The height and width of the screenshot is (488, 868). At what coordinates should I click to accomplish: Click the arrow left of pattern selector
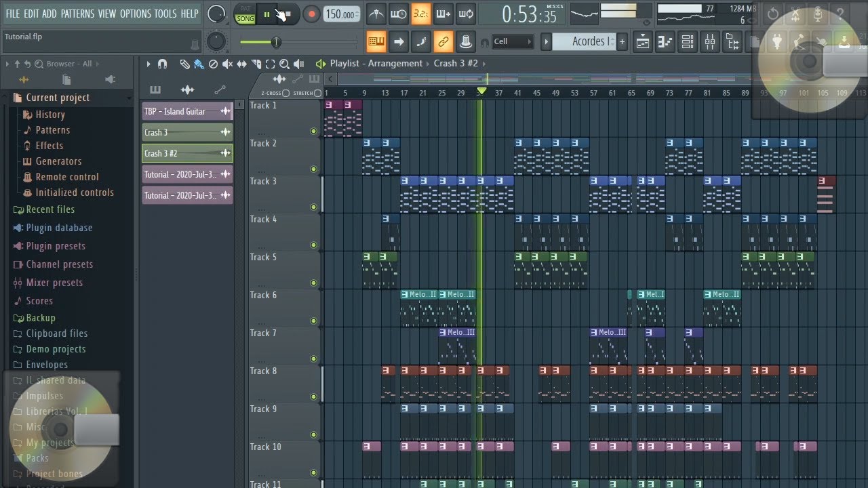point(546,42)
